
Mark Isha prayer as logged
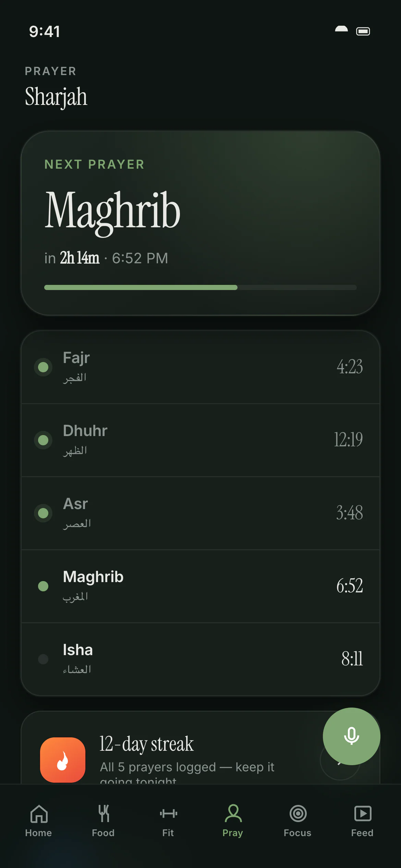(43, 659)
